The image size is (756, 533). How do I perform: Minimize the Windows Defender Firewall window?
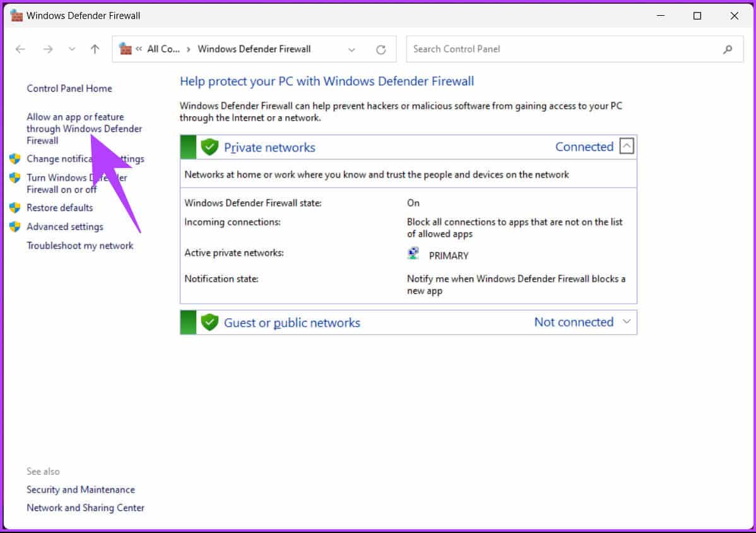coord(661,16)
